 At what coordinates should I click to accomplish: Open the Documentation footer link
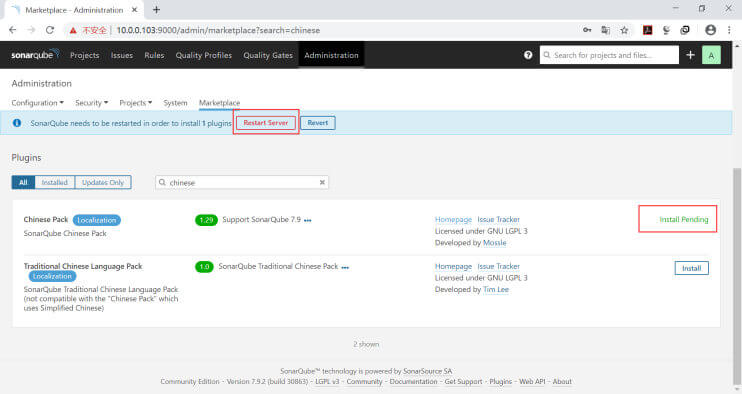[x=413, y=381]
